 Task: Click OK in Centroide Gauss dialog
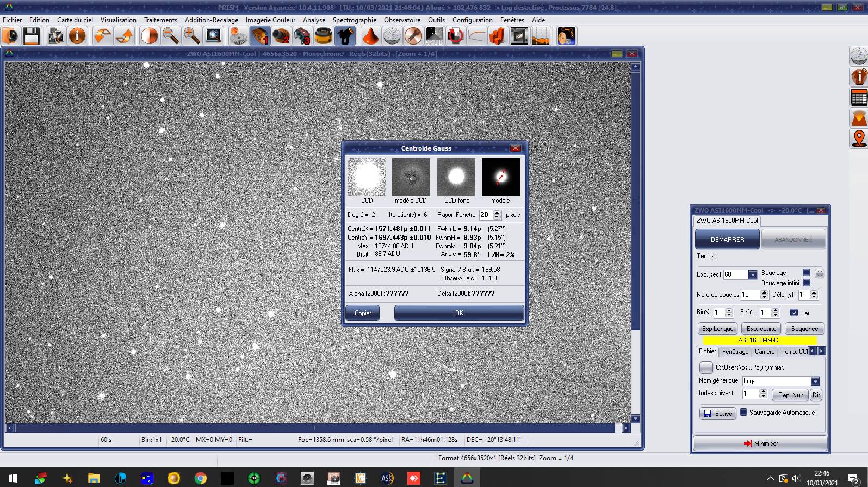tap(459, 313)
